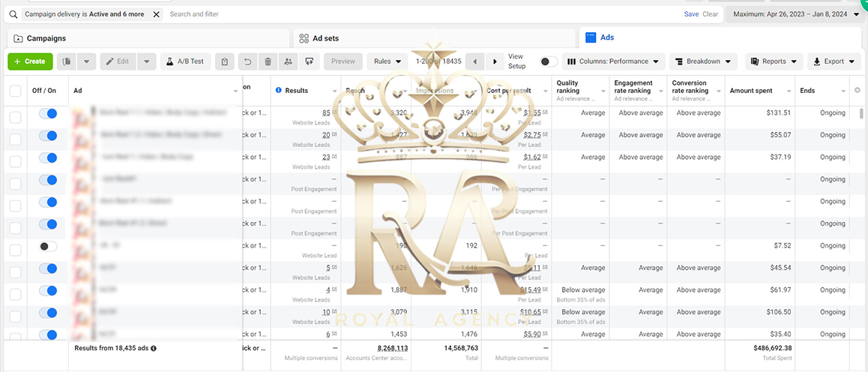Click the vertical scrollbar of the ads table

pos(861,113)
